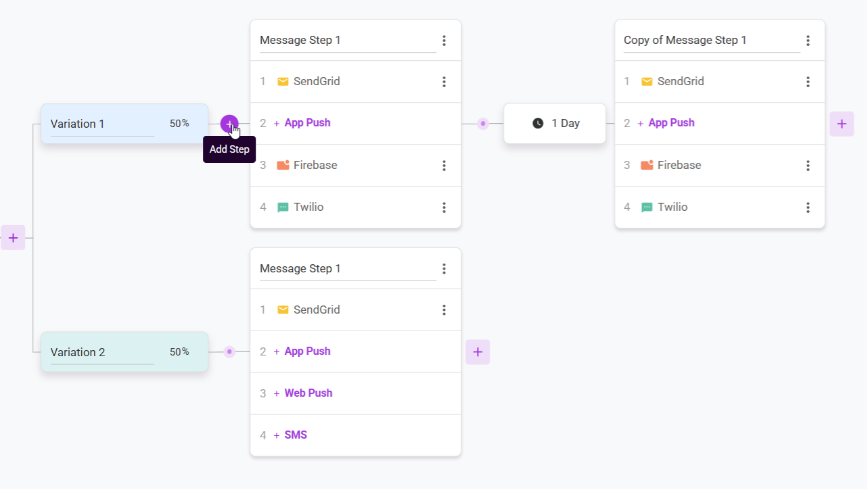
Task: Open options for Twilio in top Message Step 1
Action: [444, 207]
